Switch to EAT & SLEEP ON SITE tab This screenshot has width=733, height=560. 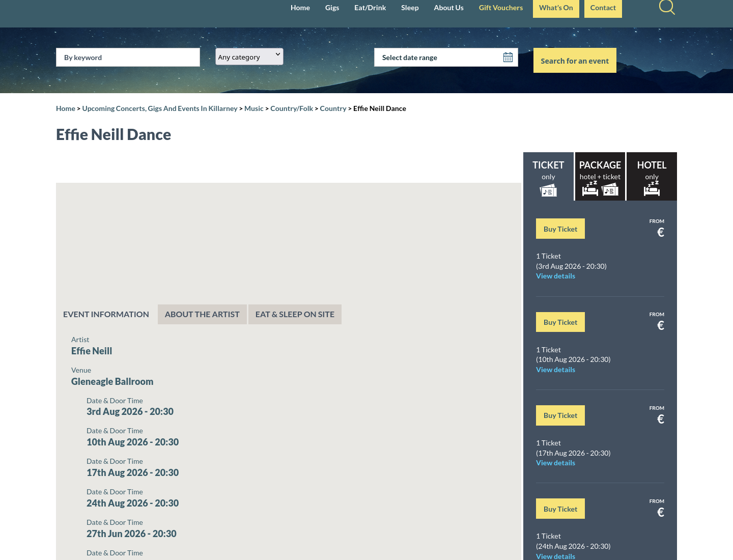click(295, 315)
